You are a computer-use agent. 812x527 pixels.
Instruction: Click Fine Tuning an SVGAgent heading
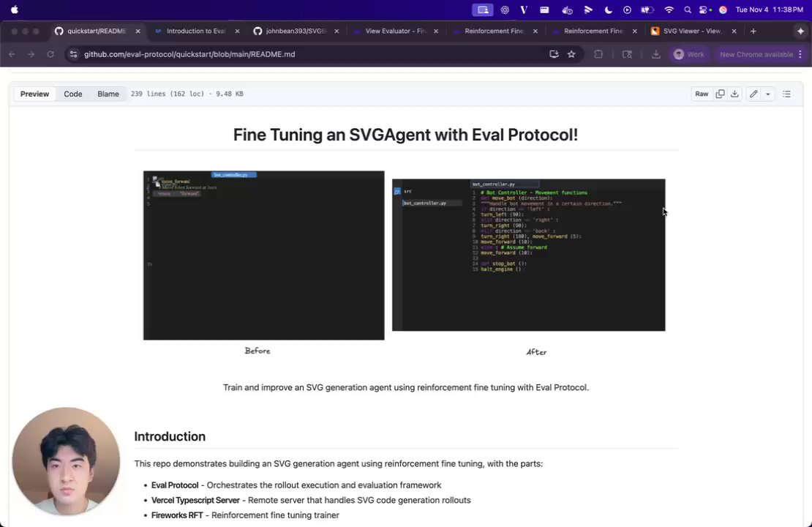pos(405,135)
